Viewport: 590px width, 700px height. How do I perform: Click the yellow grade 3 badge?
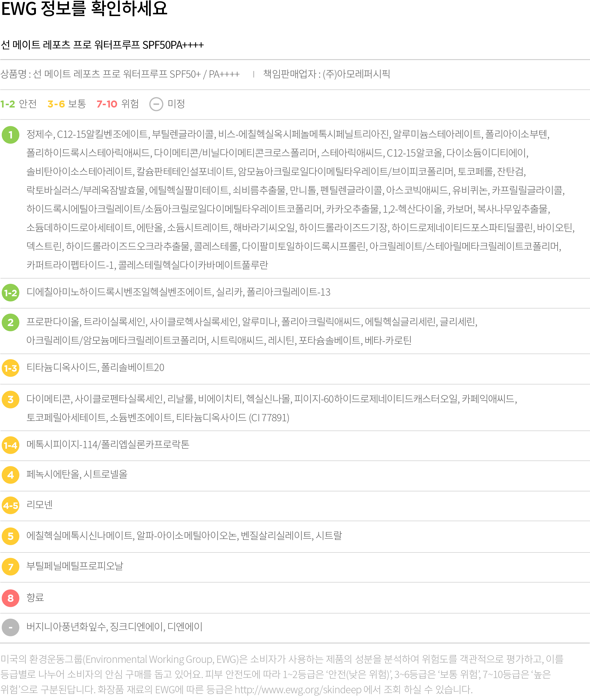pos(10,400)
